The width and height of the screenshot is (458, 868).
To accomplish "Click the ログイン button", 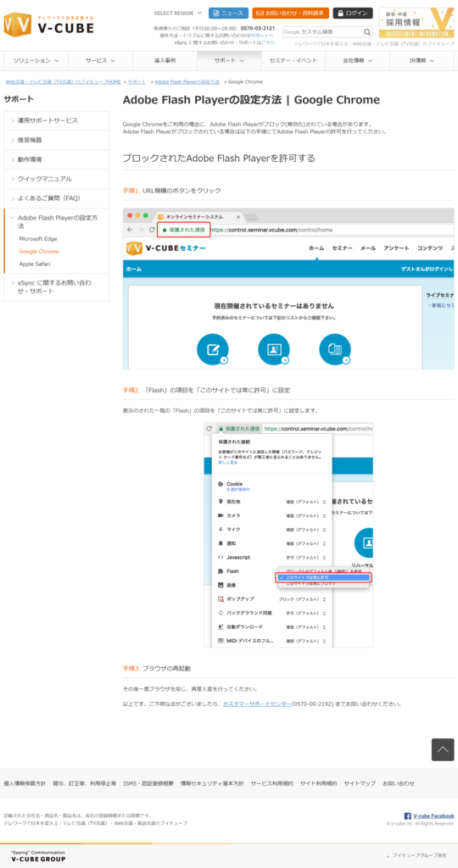I will (x=352, y=13).
